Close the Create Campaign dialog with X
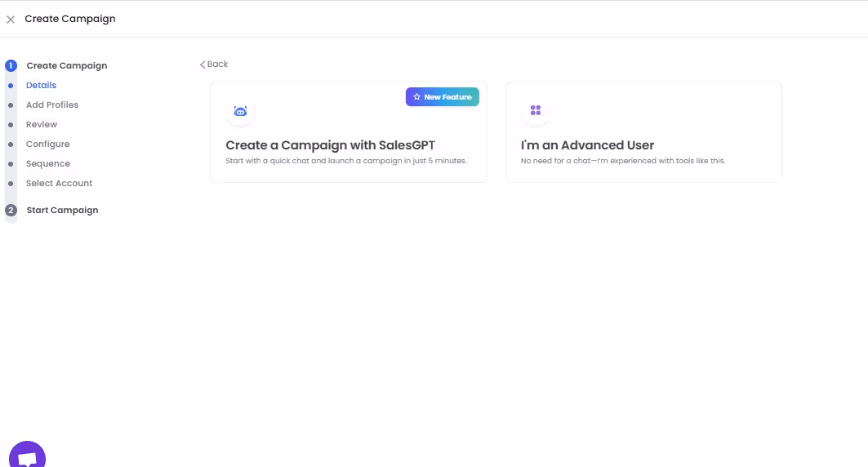The width and height of the screenshot is (868, 467). pos(11,20)
